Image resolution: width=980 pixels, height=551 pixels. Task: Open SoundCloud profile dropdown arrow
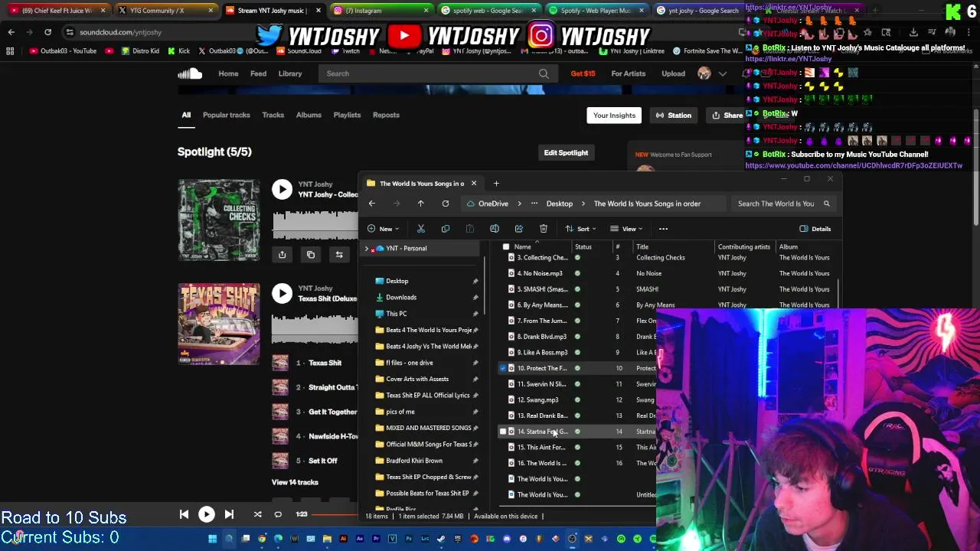pyautogui.click(x=722, y=73)
